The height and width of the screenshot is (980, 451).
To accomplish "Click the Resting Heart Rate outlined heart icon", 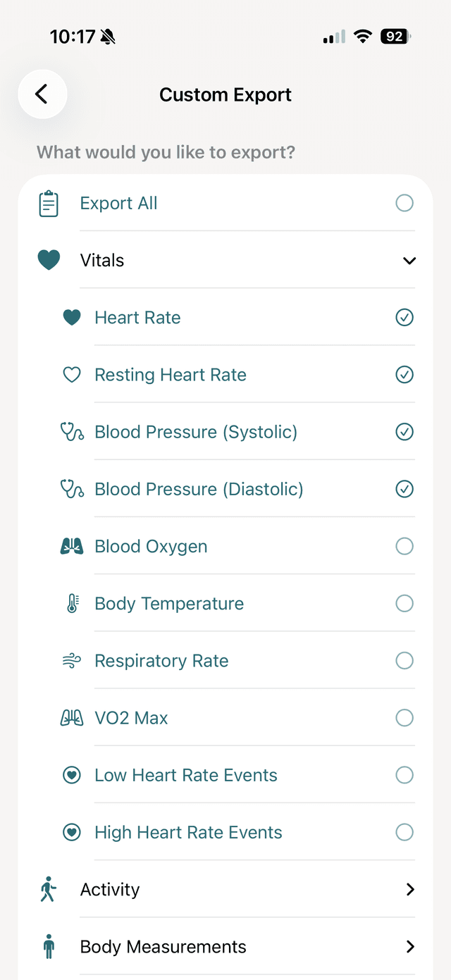I will [71, 374].
